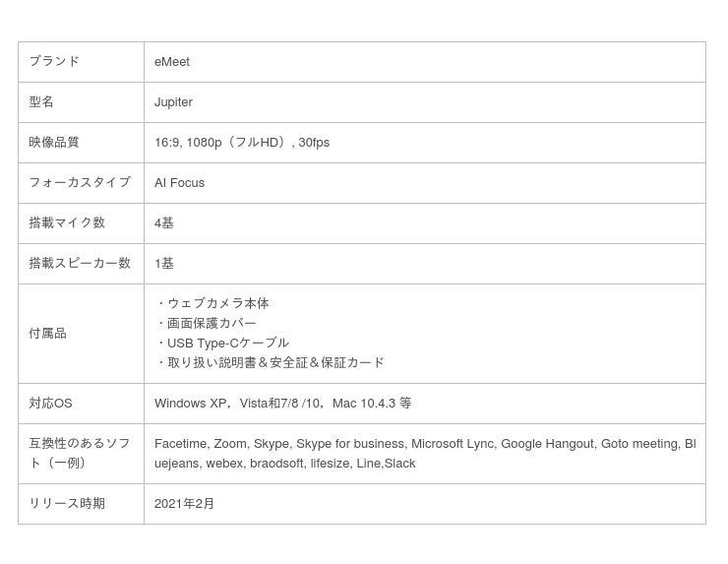Click the リリース時期 label cell

(67, 504)
